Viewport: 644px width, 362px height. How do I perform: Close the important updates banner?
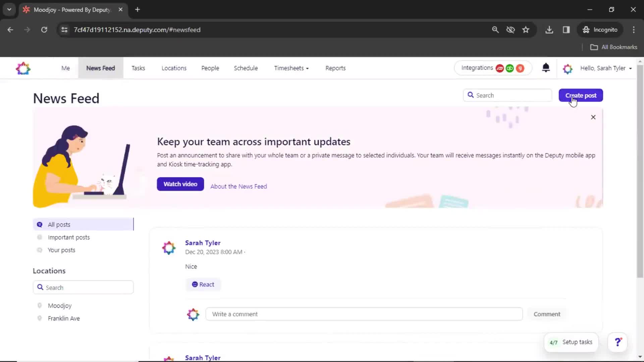593,117
